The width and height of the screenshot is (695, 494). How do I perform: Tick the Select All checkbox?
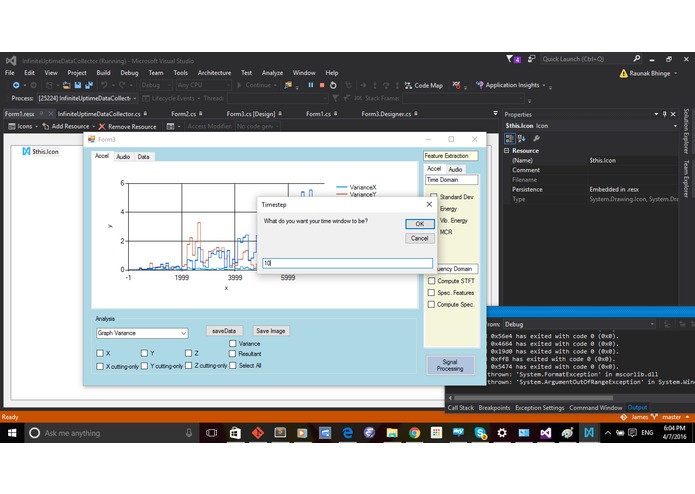tap(233, 366)
